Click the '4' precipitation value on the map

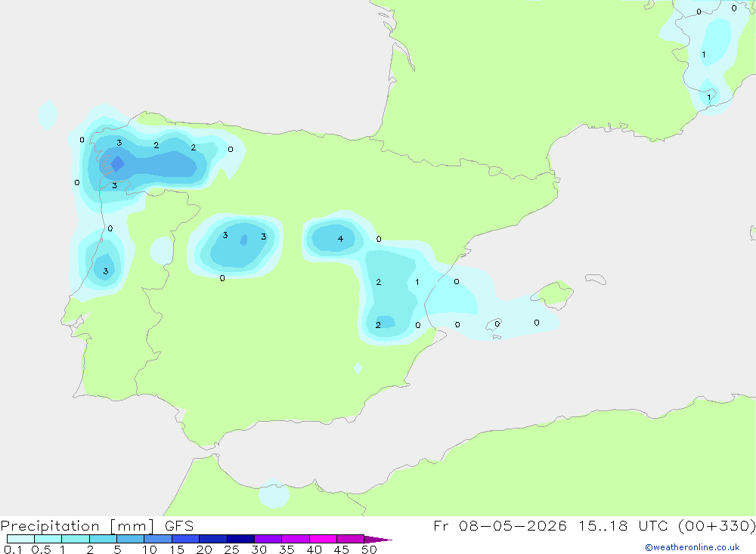click(x=340, y=239)
